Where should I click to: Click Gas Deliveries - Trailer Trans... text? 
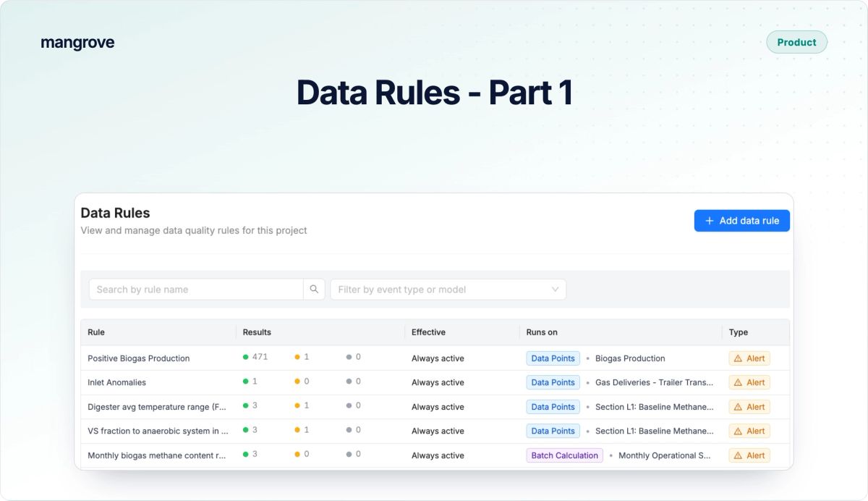pos(655,382)
